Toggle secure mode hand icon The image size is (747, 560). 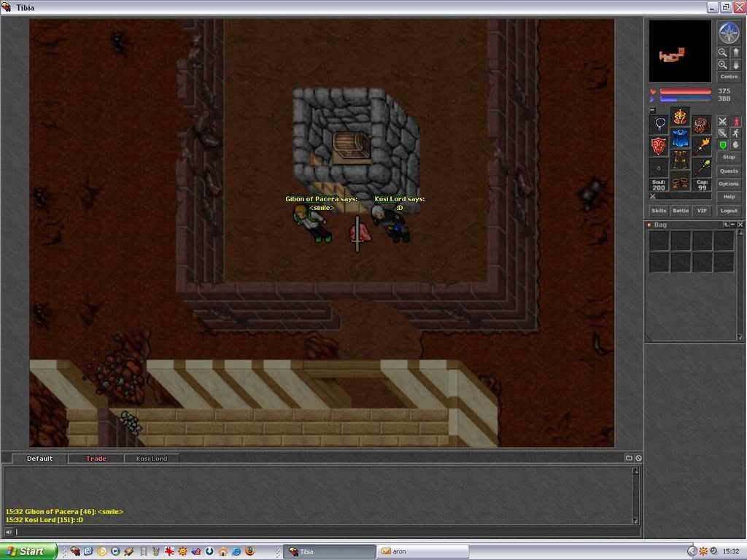[735, 145]
